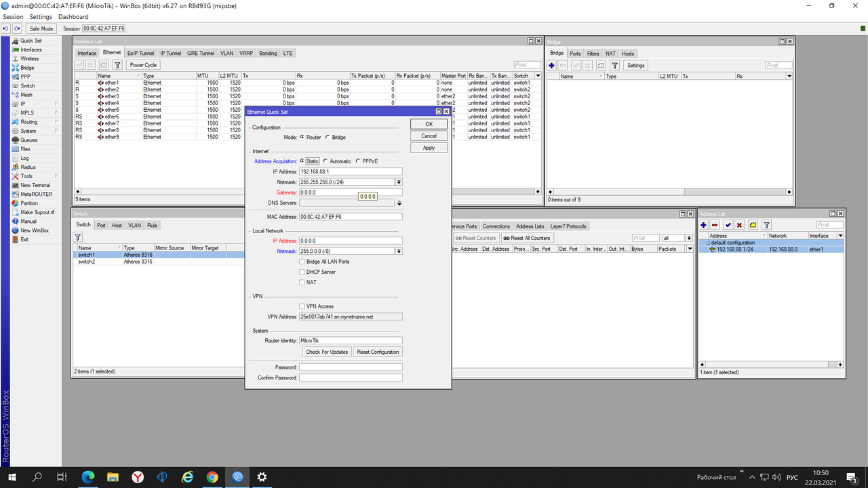The height and width of the screenshot is (488, 868).
Task: Switch to the NAT tab in Bridge window
Action: 611,54
